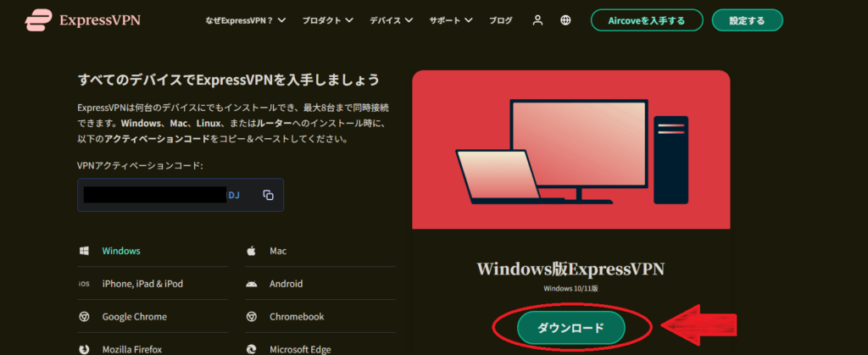868x355 pixels.
Task: Select the Windows device tab
Action: point(153,251)
